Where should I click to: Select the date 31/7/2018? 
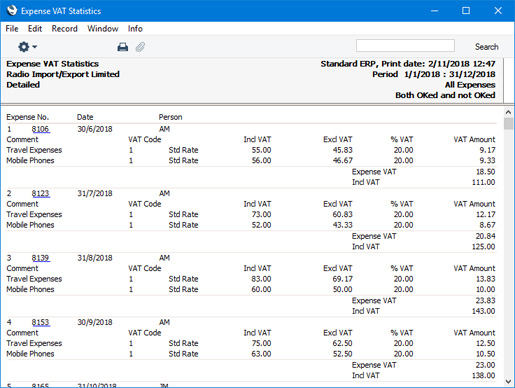click(x=95, y=193)
